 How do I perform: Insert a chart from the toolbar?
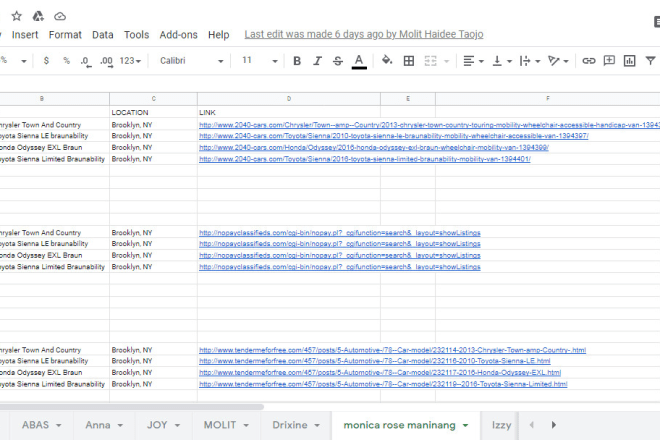pyautogui.click(x=629, y=61)
